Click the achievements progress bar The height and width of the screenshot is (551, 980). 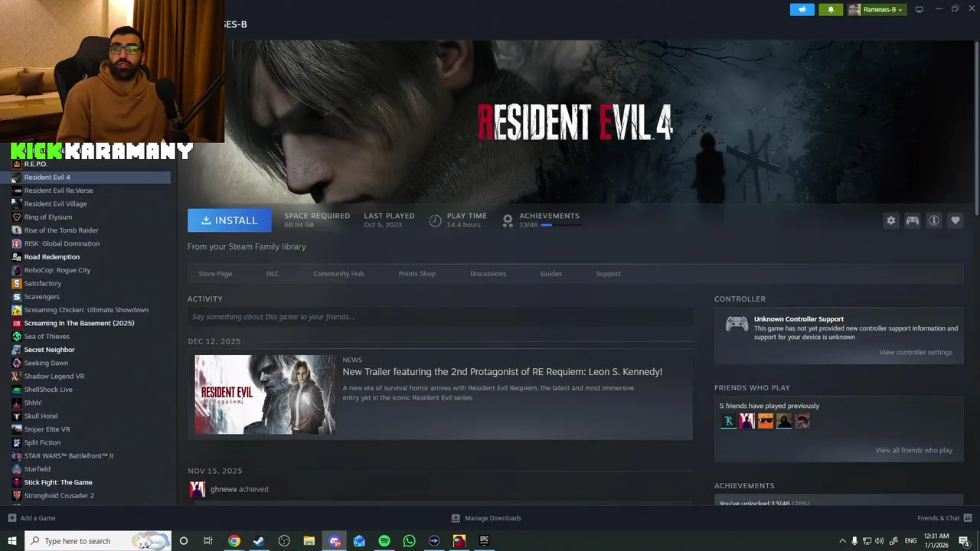(560, 225)
